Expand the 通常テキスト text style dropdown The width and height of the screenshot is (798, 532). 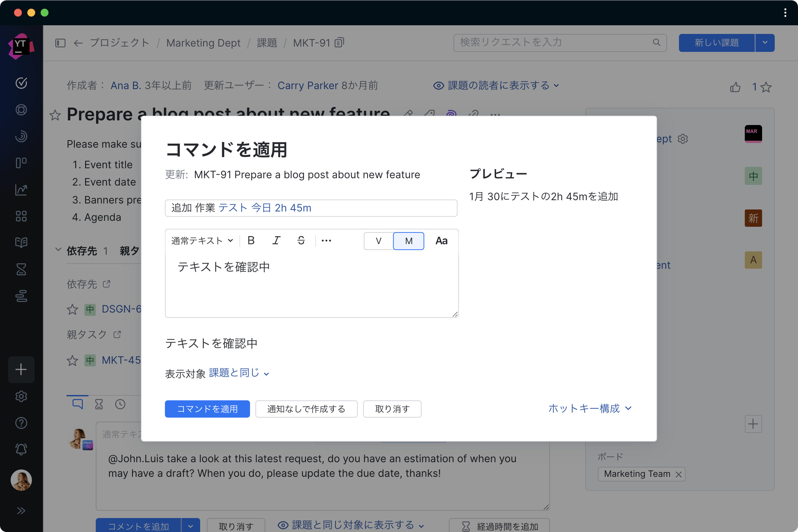pyautogui.click(x=201, y=240)
